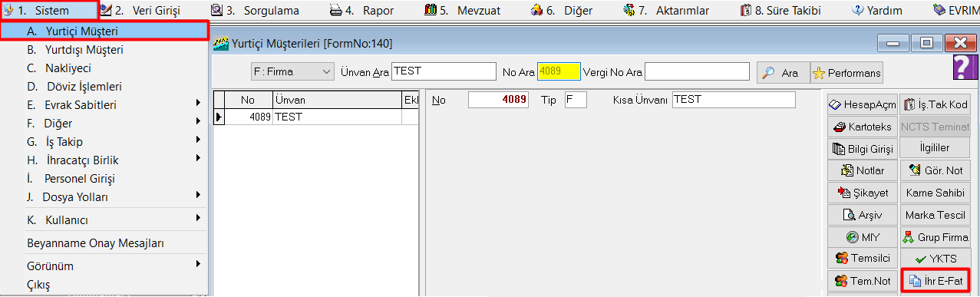The image size is (980, 297).
Task: Click the row indicator arrow beside 4089
Action: coord(219,117)
